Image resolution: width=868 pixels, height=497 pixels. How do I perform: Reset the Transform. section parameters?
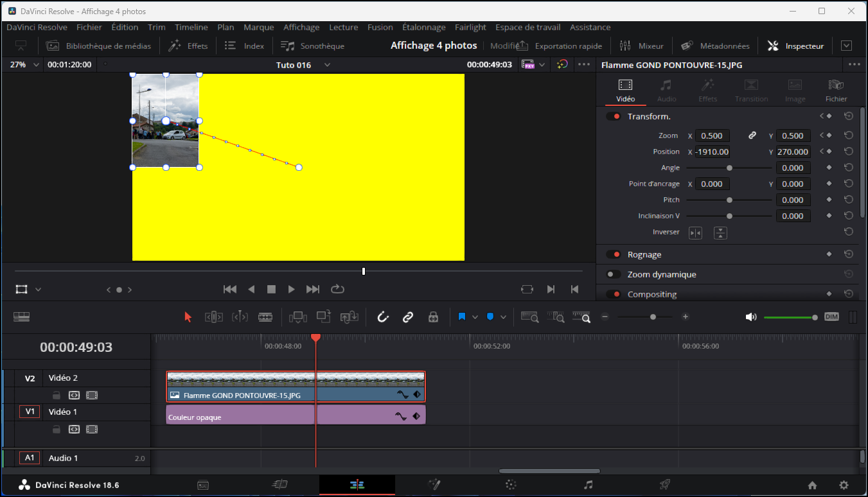(x=849, y=116)
